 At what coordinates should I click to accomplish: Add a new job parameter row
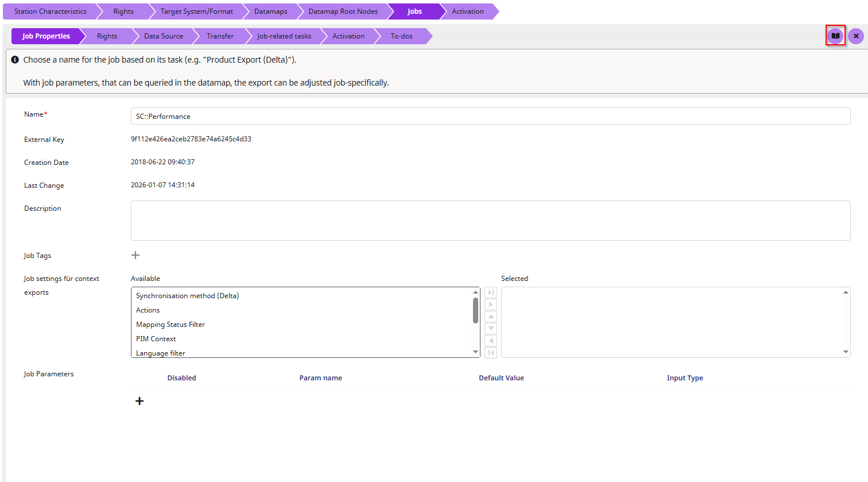[x=139, y=401]
